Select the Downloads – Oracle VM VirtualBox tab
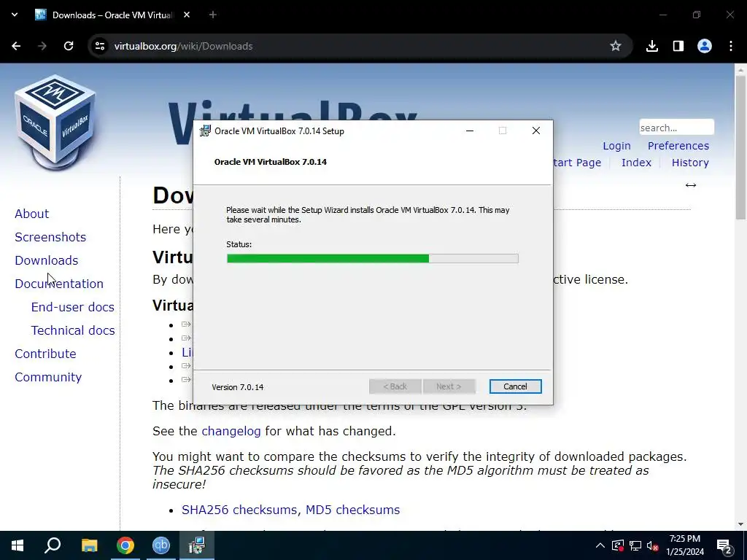 click(112, 15)
